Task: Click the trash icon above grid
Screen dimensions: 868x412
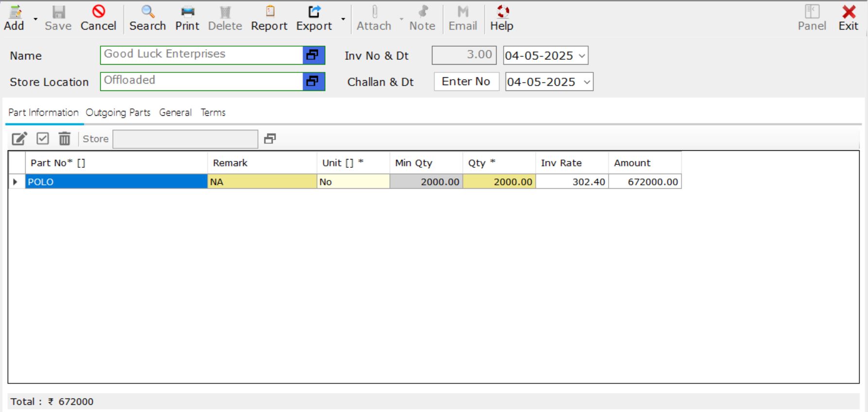Action: [65, 139]
